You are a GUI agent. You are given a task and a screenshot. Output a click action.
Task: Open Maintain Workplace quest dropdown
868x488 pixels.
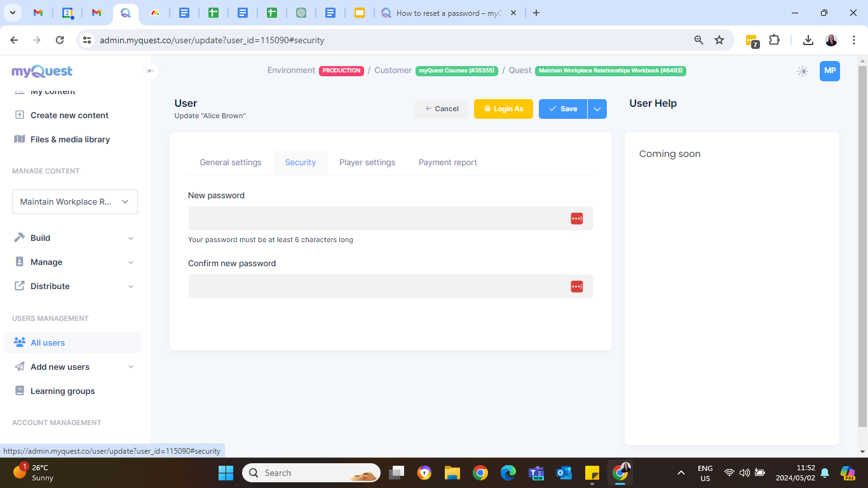tap(74, 201)
